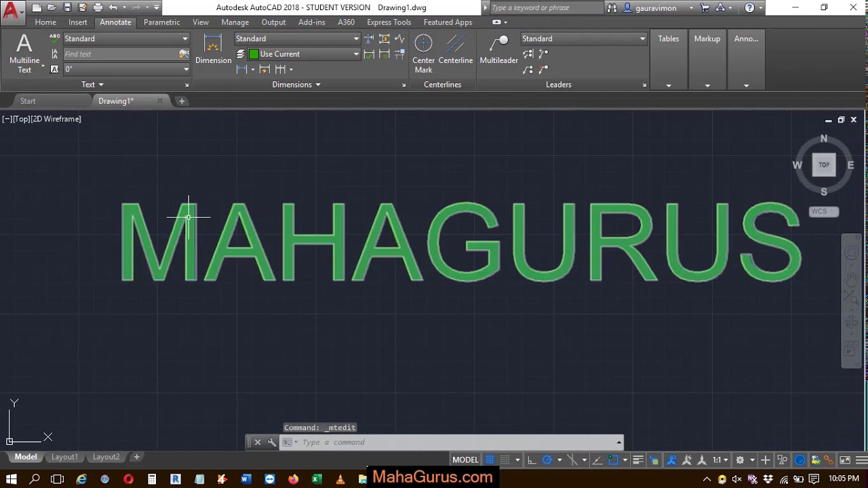Screen dimensions: 868x488
Task: Switch to the Start file tab
Action: [x=28, y=101]
